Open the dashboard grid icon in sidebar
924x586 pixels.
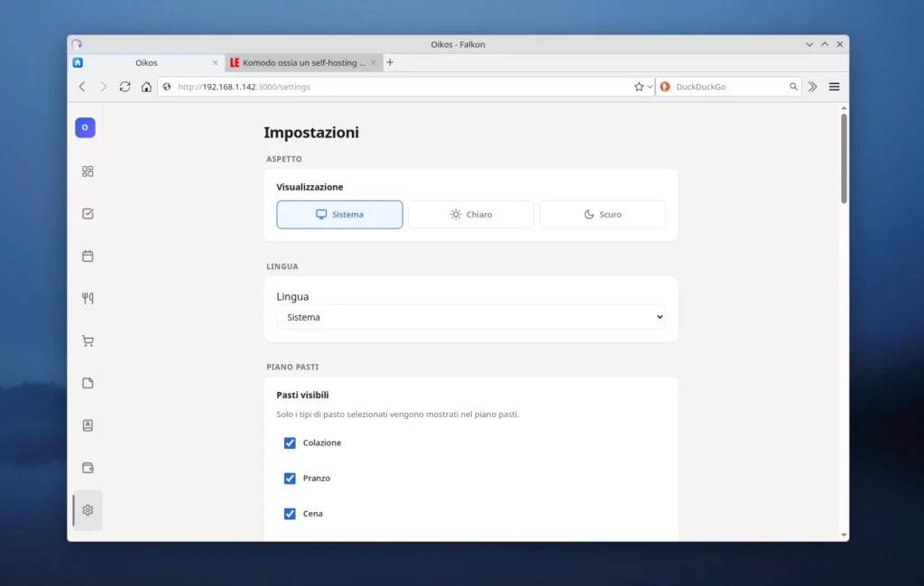pos(88,172)
